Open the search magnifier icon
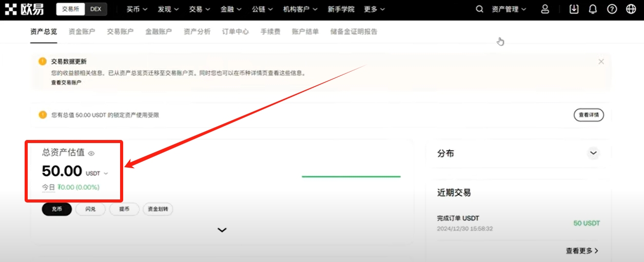The width and height of the screenshot is (644, 262). [479, 9]
